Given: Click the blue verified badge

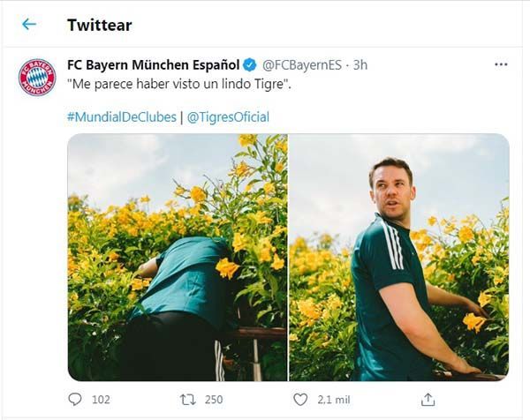Looking at the screenshot, I should pyautogui.click(x=250, y=64).
